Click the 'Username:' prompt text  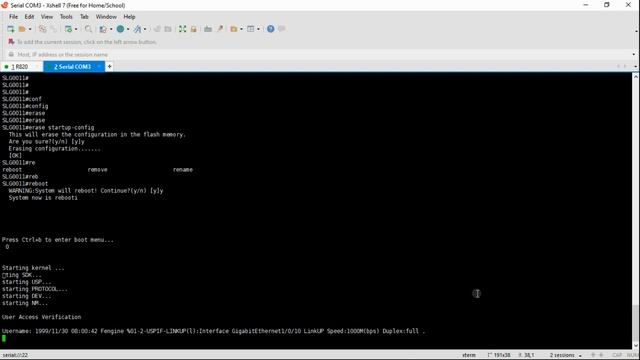(x=17, y=331)
